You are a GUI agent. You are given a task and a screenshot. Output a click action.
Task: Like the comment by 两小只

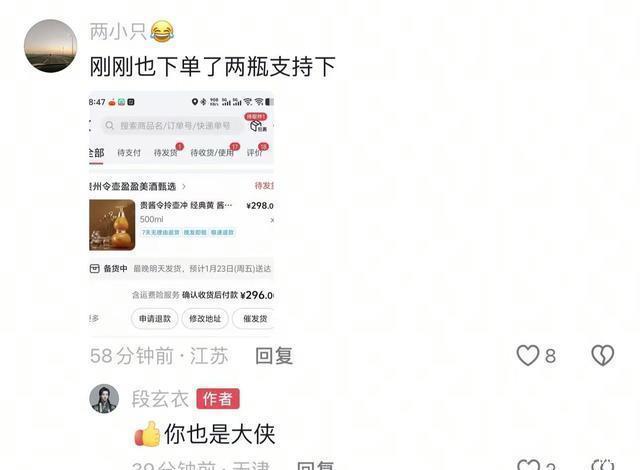point(528,355)
